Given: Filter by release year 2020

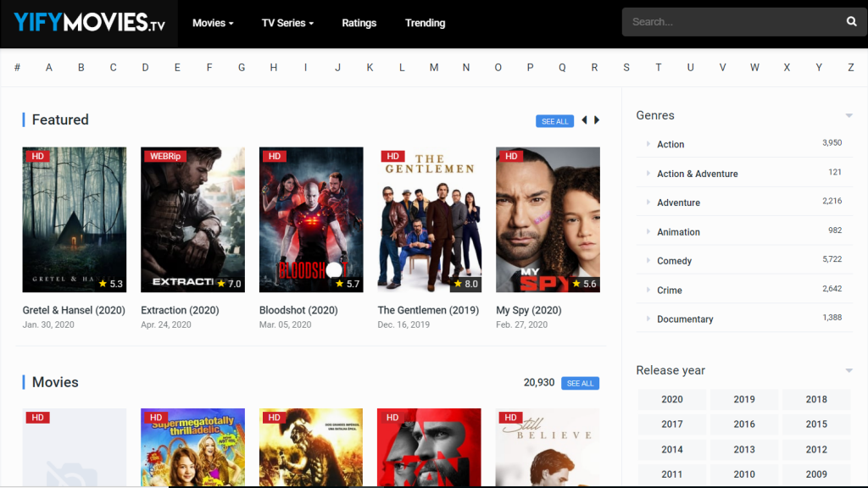Looking at the screenshot, I should (672, 399).
